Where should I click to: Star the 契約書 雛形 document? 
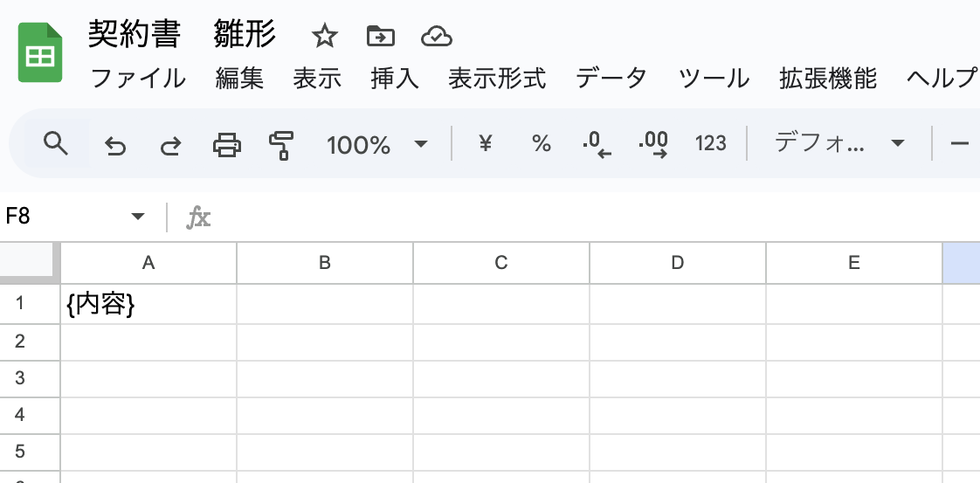pyautogui.click(x=324, y=36)
